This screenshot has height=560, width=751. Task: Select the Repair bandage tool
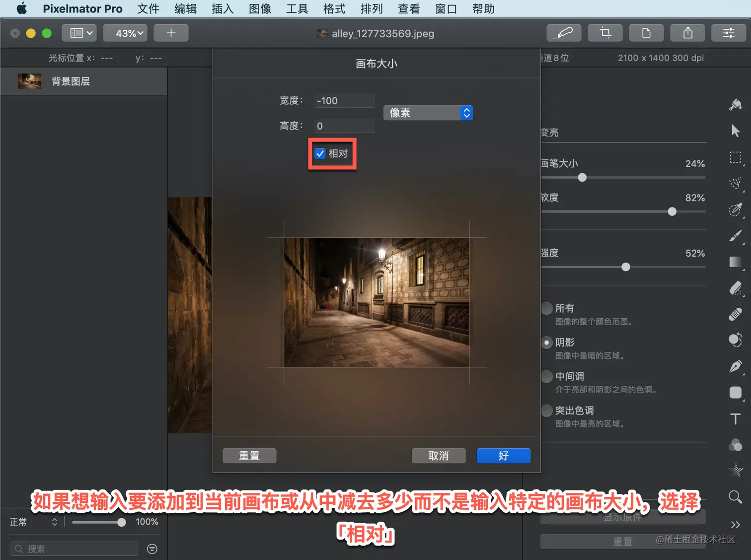coord(736,314)
